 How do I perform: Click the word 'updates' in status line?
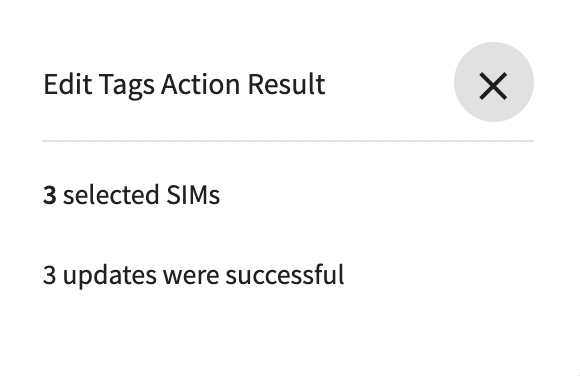[109, 276]
